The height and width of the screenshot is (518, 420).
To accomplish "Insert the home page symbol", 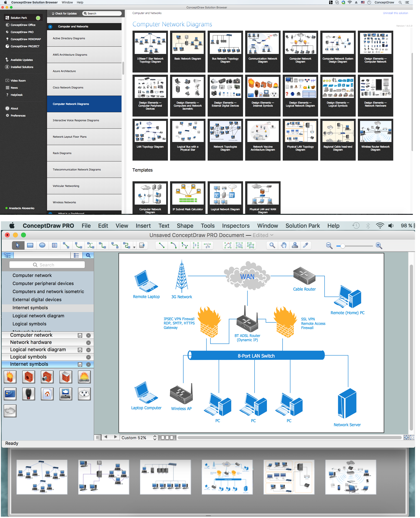I will pos(47,394).
